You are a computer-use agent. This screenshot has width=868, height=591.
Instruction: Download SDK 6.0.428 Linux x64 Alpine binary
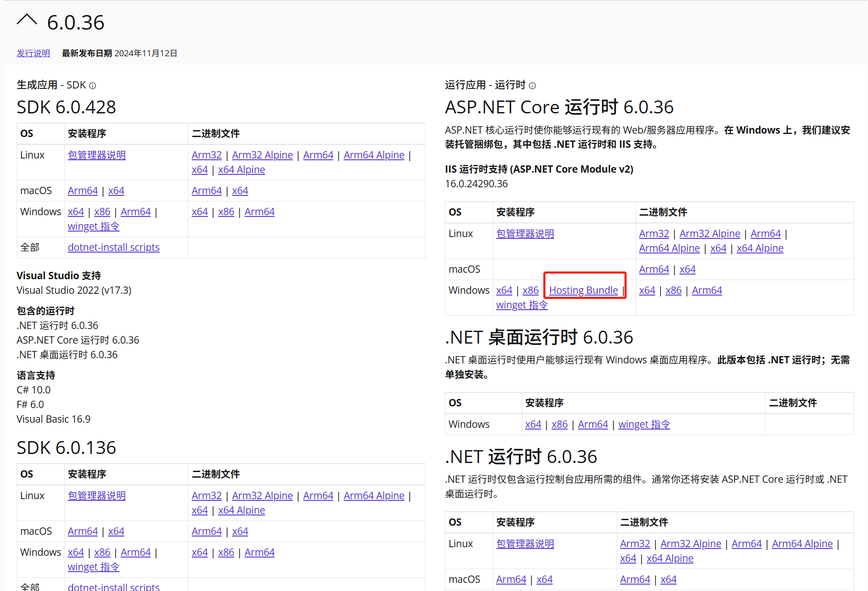click(x=241, y=170)
